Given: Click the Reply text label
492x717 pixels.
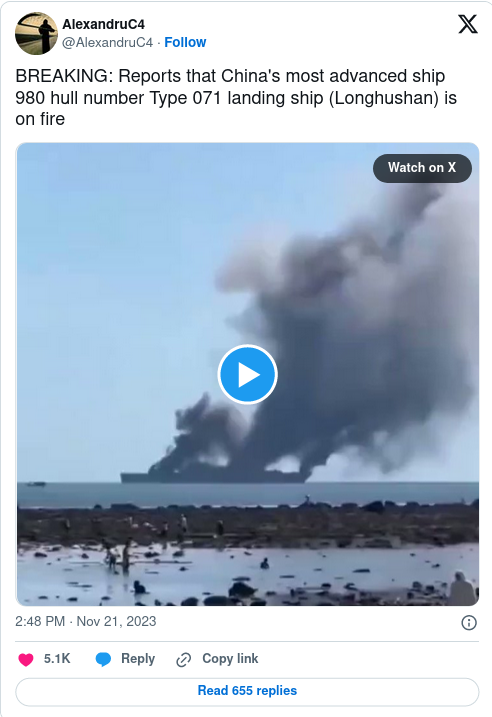Looking at the screenshot, I should 138,658.
